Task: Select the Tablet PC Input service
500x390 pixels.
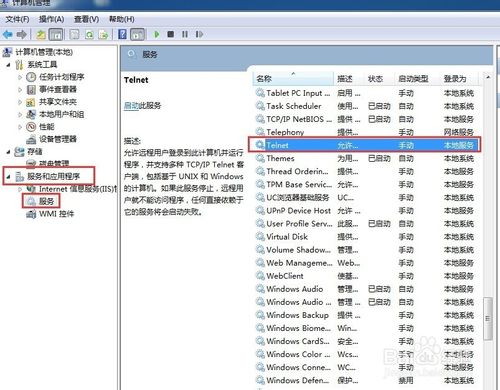Action: (366, 93)
